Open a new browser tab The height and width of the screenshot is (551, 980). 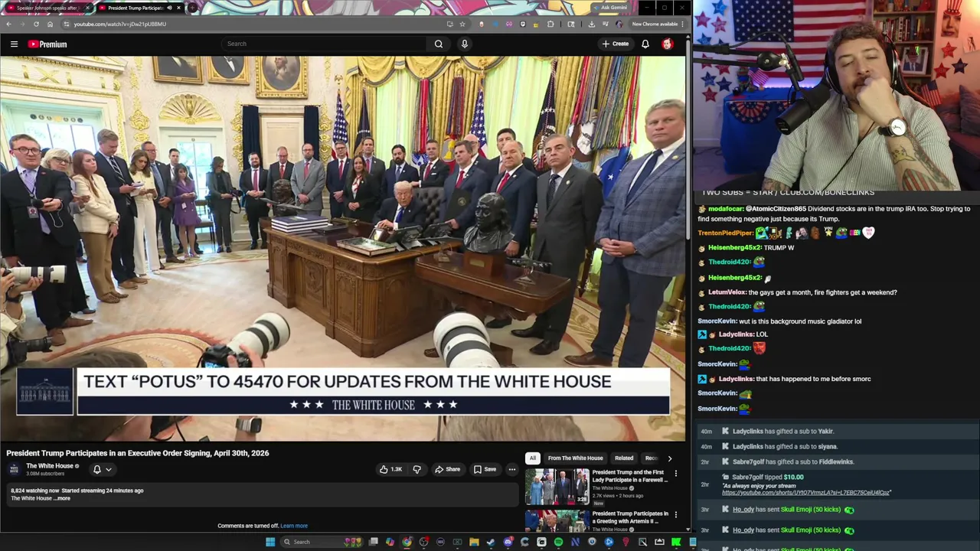tap(192, 8)
